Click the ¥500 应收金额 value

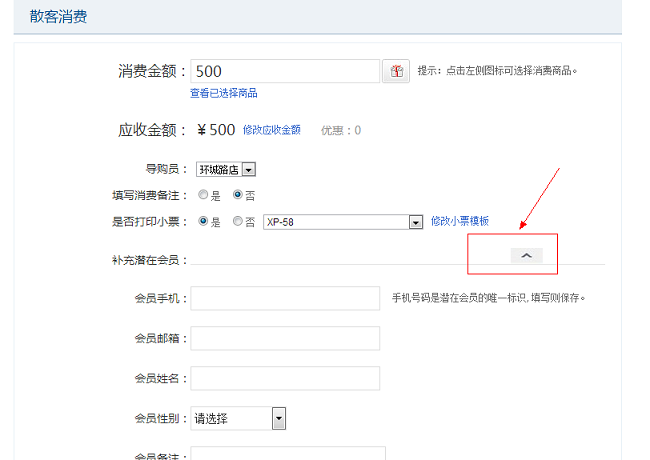pos(216,130)
